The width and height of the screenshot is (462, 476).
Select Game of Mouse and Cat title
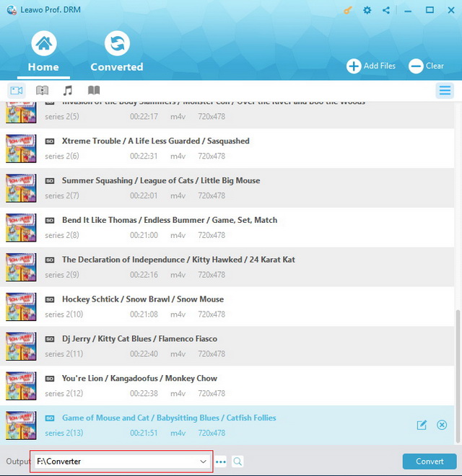coord(169,418)
